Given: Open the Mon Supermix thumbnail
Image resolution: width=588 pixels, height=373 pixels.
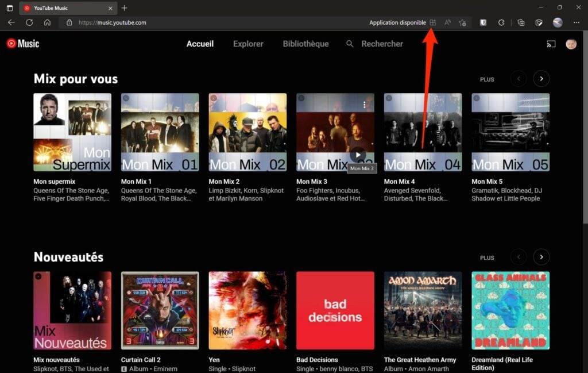Looking at the screenshot, I should tap(72, 132).
